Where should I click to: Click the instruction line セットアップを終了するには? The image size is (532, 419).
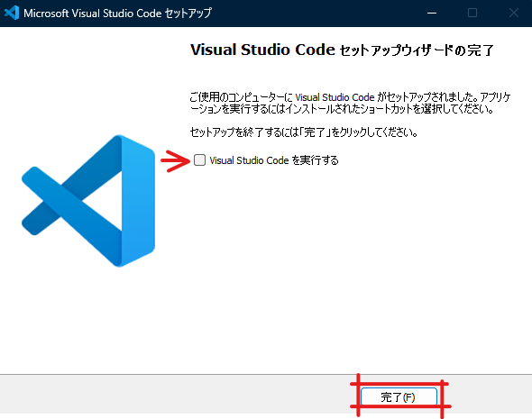coord(304,132)
